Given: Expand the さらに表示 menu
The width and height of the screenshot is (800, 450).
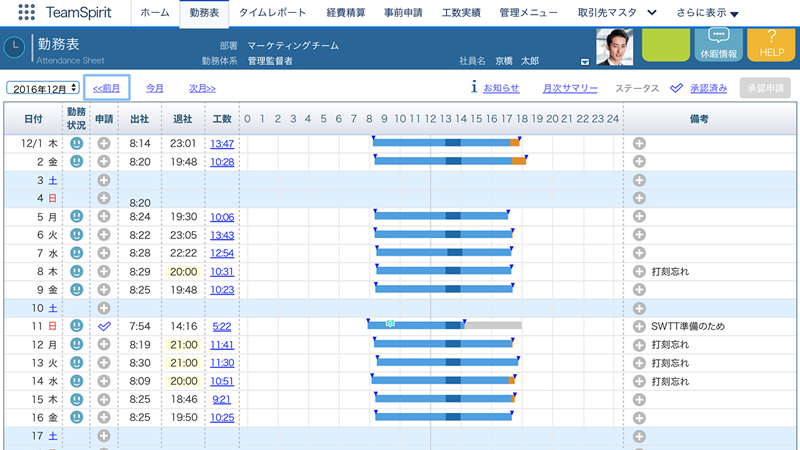Looking at the screenshot, I should coord(708,13).
